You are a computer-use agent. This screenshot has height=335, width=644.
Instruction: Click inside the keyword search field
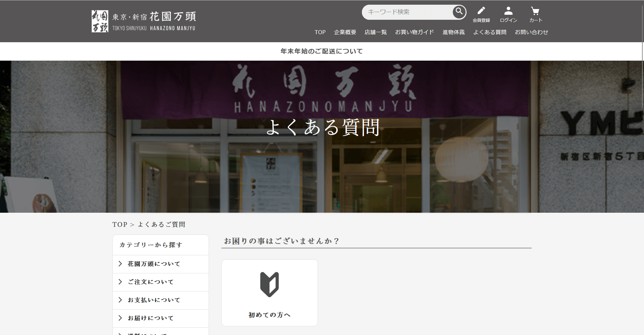pyautogui.click(x=409, y=12)
